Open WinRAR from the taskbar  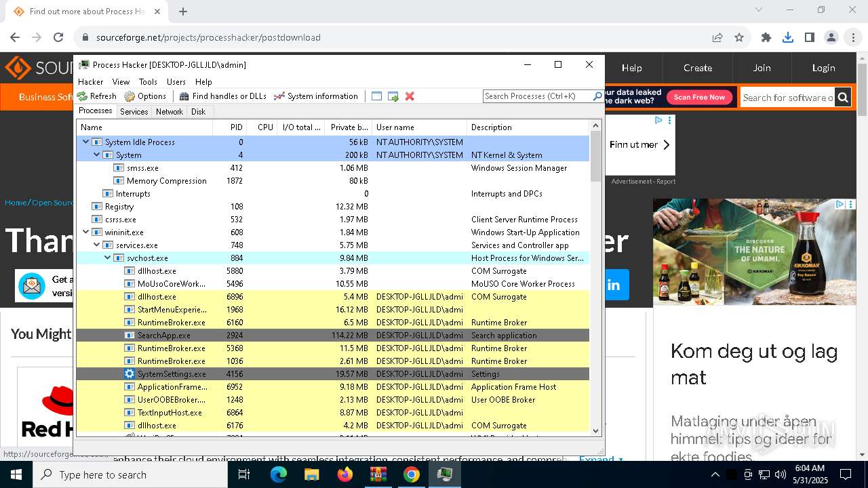coord(378,474)
